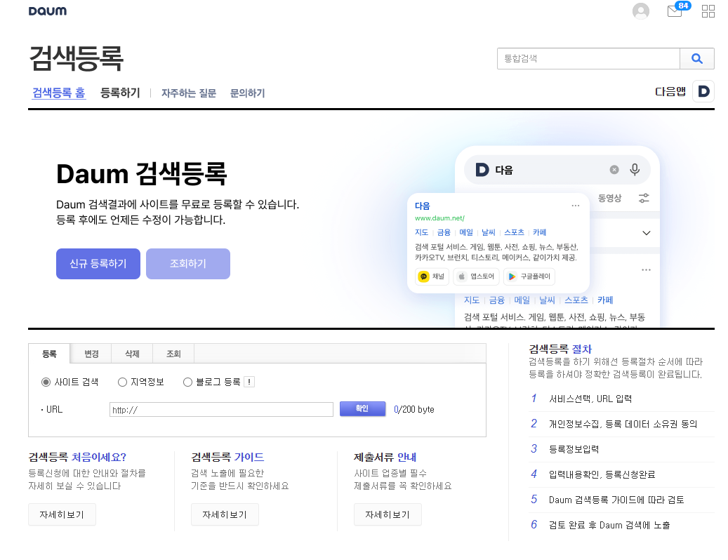Click the 확인 button next to URL
The image size is (728, 560).
point(363,408)
